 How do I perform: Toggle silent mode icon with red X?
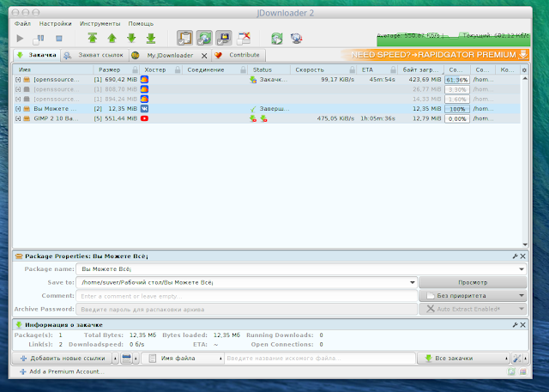pyautogui.click(x=244, y=38)
